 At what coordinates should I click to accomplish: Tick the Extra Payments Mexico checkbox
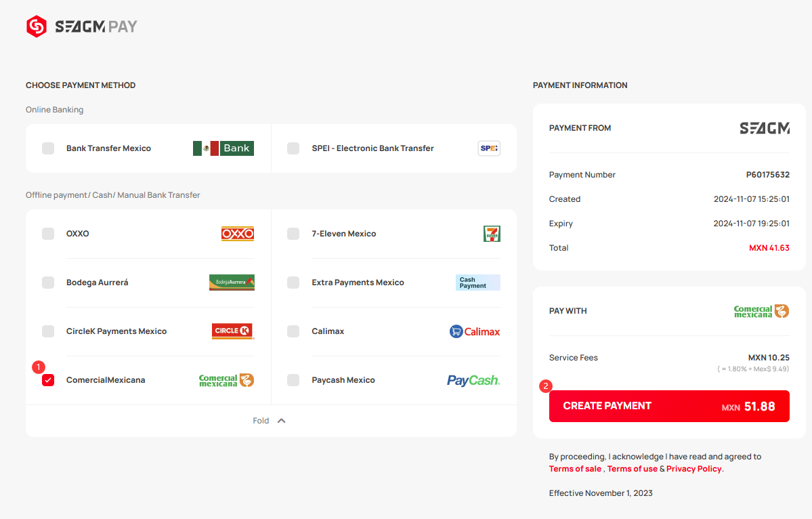[x=293, y=283]
